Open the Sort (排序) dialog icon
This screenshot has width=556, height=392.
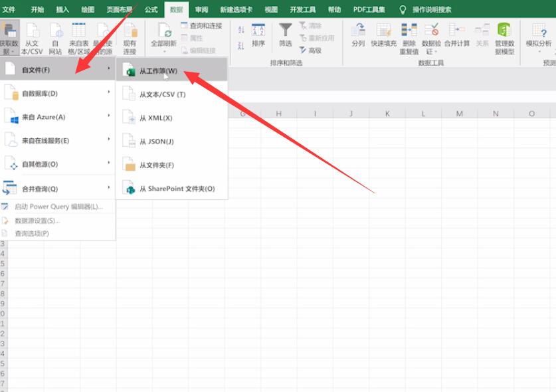[x=258, y=35]
